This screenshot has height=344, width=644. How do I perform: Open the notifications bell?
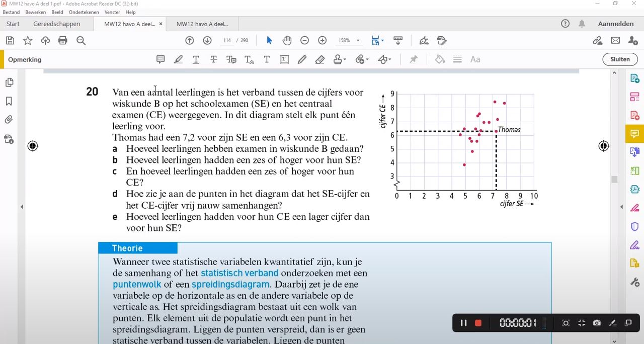point(582,24)
